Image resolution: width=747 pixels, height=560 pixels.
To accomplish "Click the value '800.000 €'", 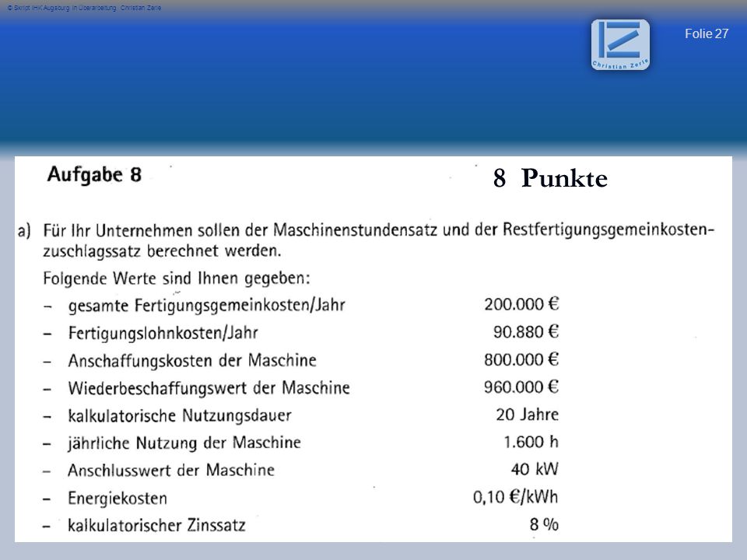I will click(x=521, y=359).
